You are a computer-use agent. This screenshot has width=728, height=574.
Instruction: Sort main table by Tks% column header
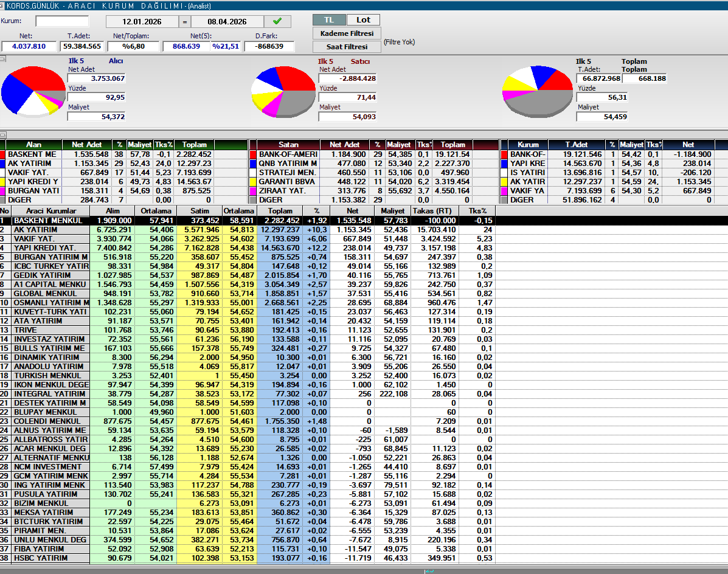[477, 211]
